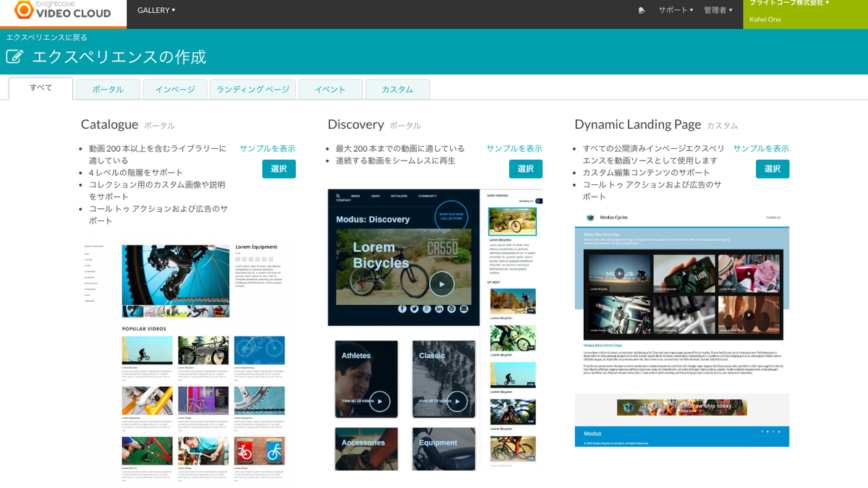The image size is (868, 488).
Task: Toggle the autoplay switch in Discovery preview
Action: [539, 201]
